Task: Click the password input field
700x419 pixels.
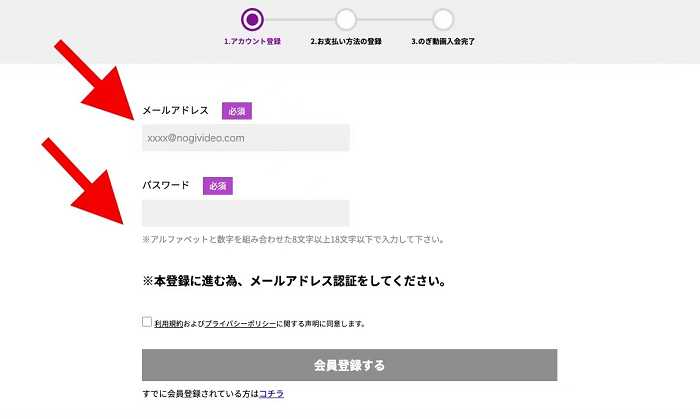Action: 246,213
